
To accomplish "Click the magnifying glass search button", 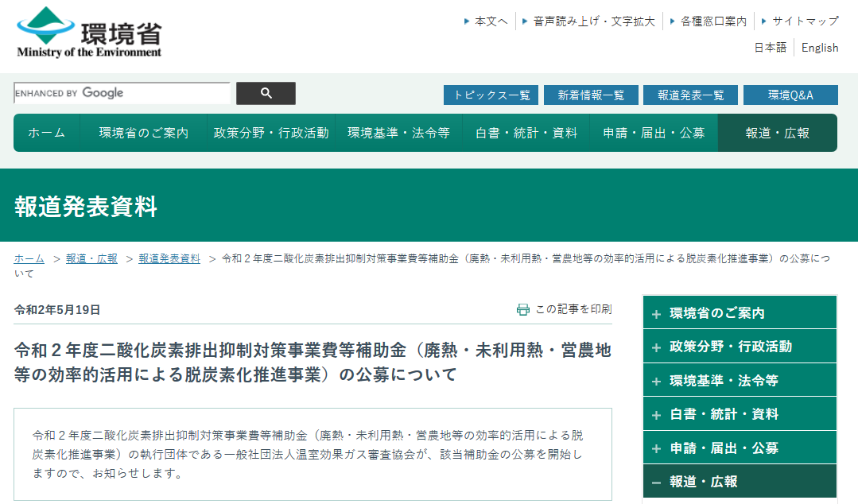I will tap(266, 93).
